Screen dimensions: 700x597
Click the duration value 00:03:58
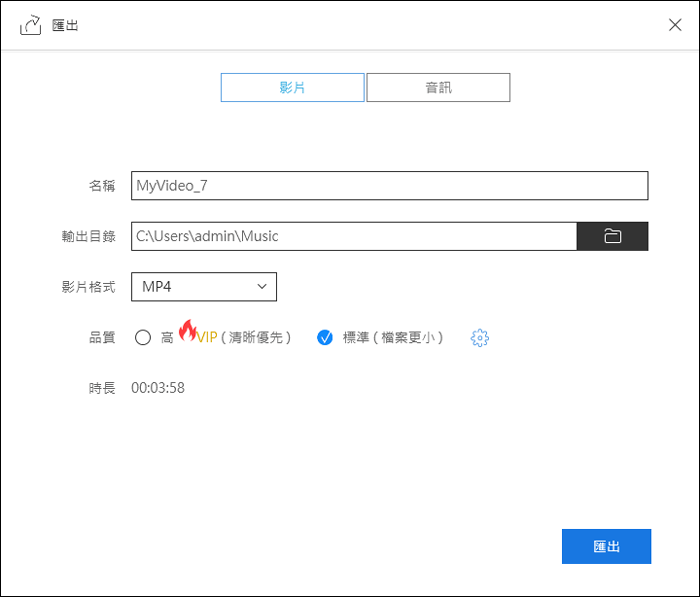click(158, 388)
